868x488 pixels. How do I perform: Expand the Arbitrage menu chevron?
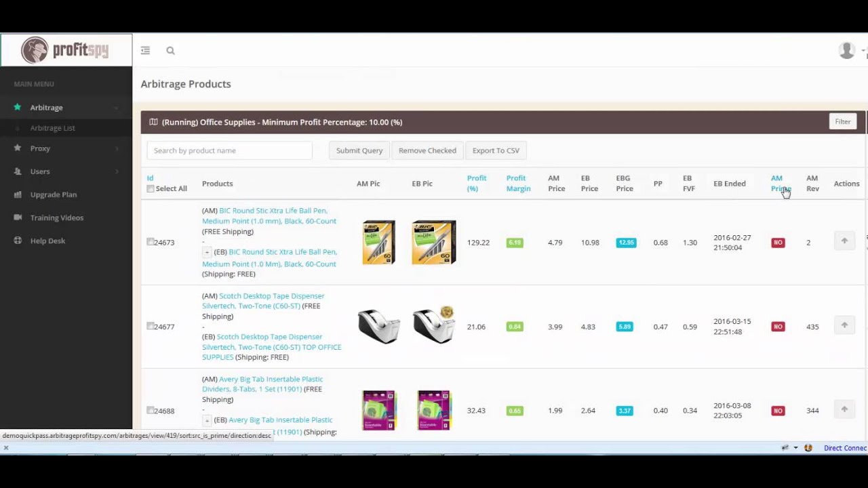(116, 108)
